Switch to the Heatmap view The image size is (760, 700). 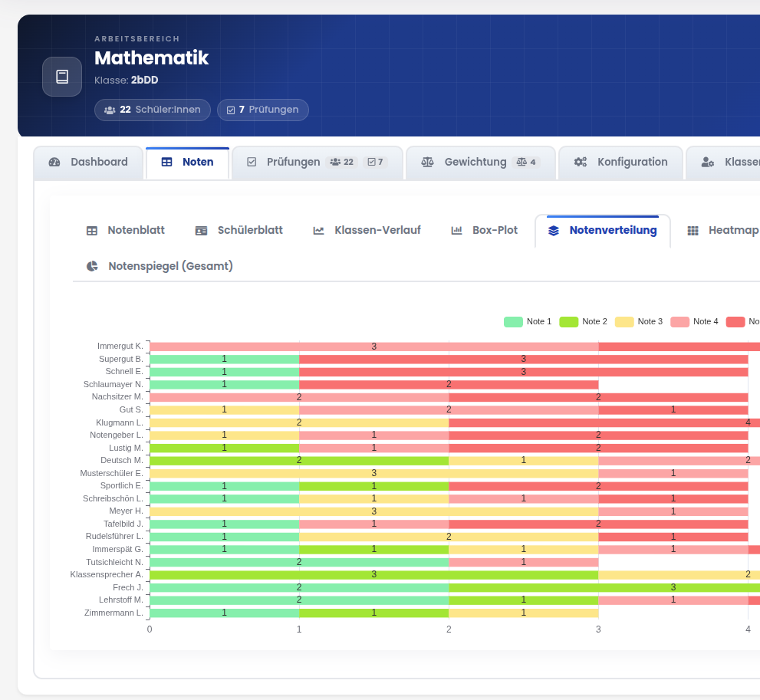pos(722,230)
